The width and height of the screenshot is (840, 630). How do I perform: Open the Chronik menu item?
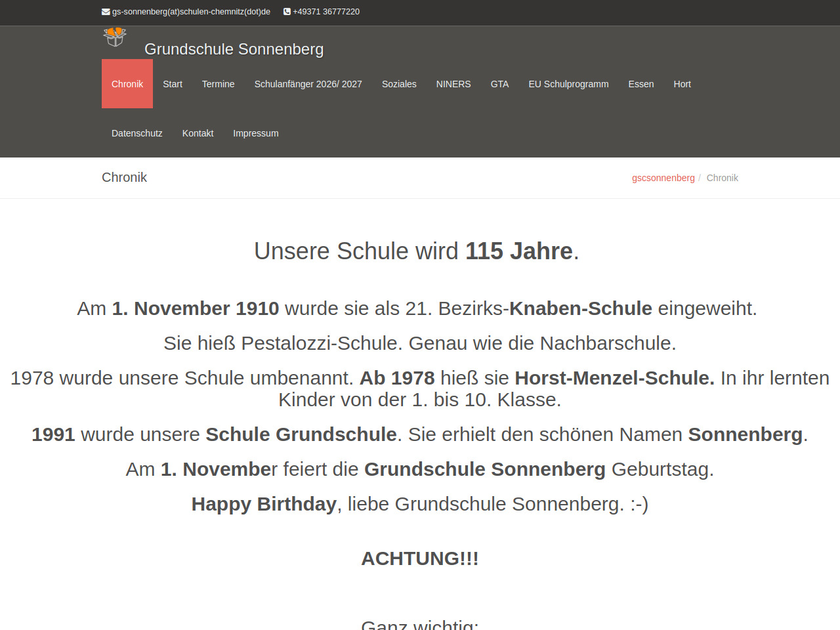[127, 84]
